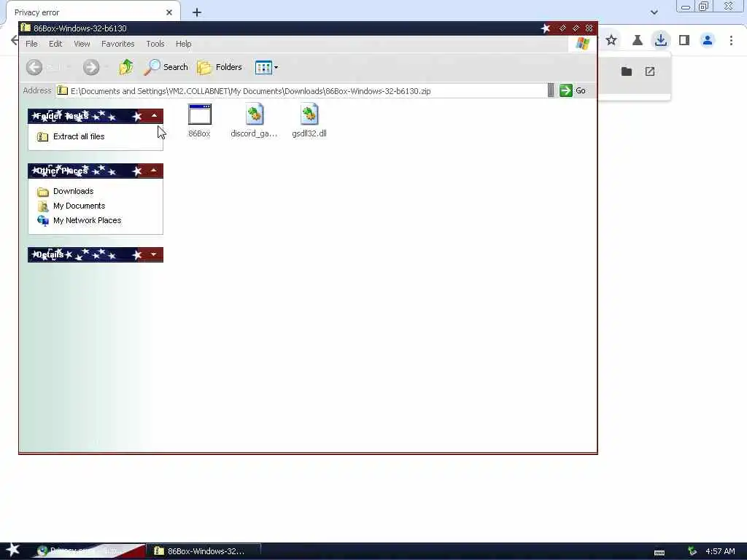This screenshot has height=560, width=747.
Task: Click the taskbar clock showing 4:57 AM
Action: tap(720, 551)
